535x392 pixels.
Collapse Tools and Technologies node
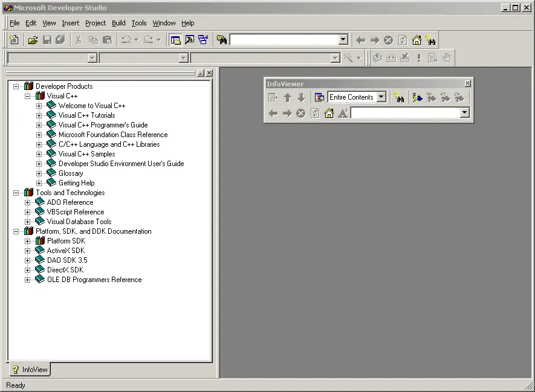coord(16,193)
